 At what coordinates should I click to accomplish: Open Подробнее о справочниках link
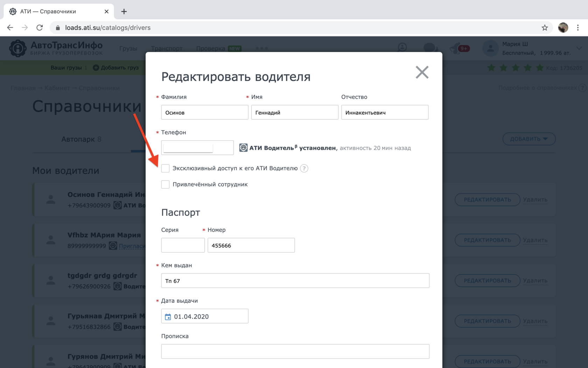click(538, 88)
